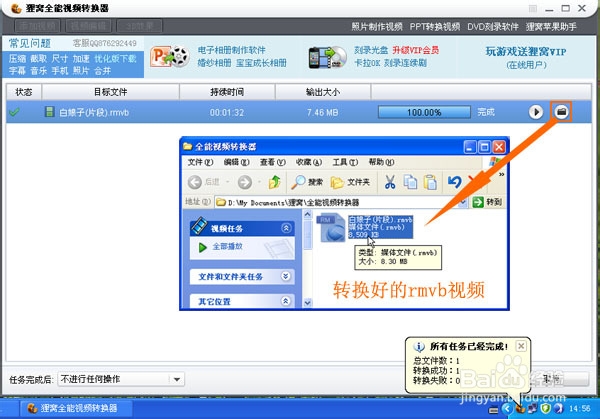
Task: Click the 刻录光盘 link
Action: [x=371, y=50]
